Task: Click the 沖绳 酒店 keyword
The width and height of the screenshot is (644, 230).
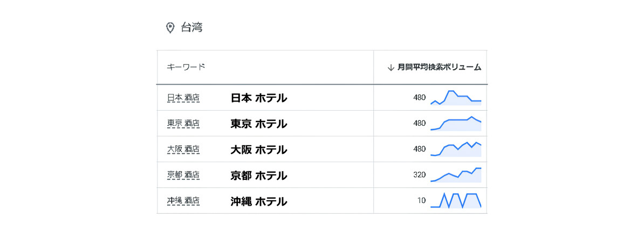Action: click(x=183, y=201)
